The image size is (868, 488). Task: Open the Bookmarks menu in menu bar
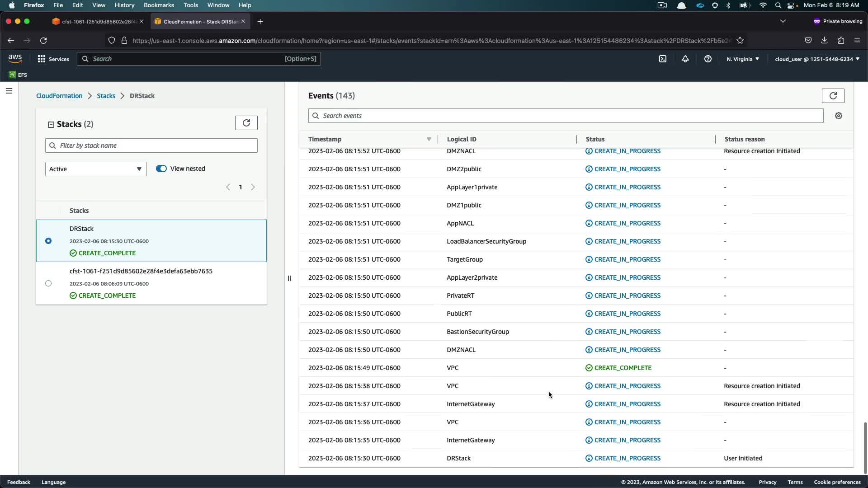[x=159, y=5]
